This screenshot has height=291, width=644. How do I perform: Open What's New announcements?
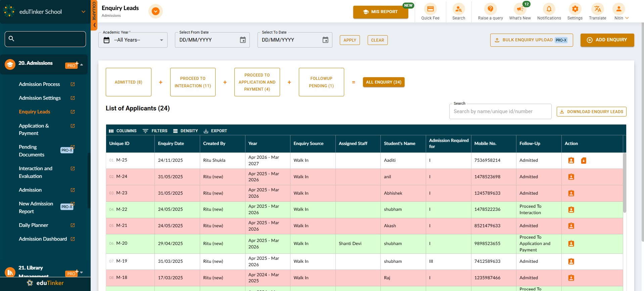coord(519,9)
